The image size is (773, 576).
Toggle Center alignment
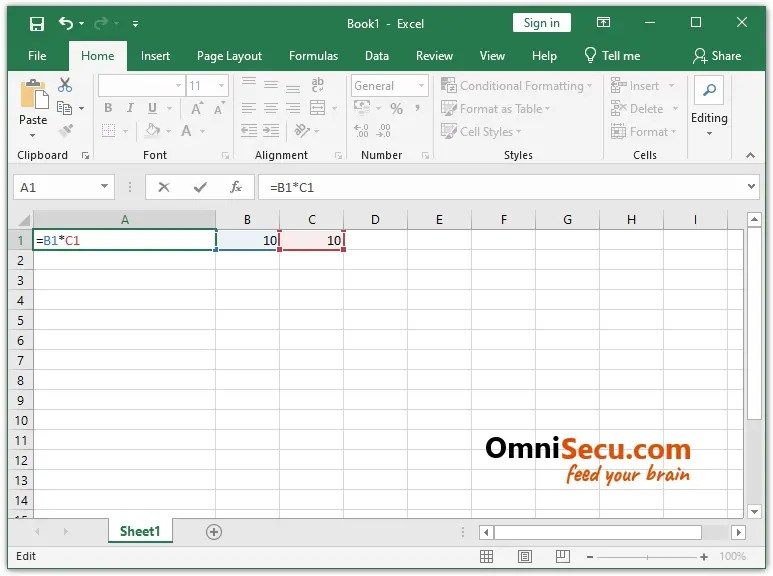271,108
